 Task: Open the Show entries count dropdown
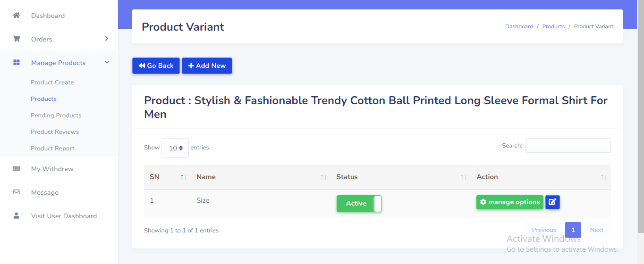coord(175,148)
